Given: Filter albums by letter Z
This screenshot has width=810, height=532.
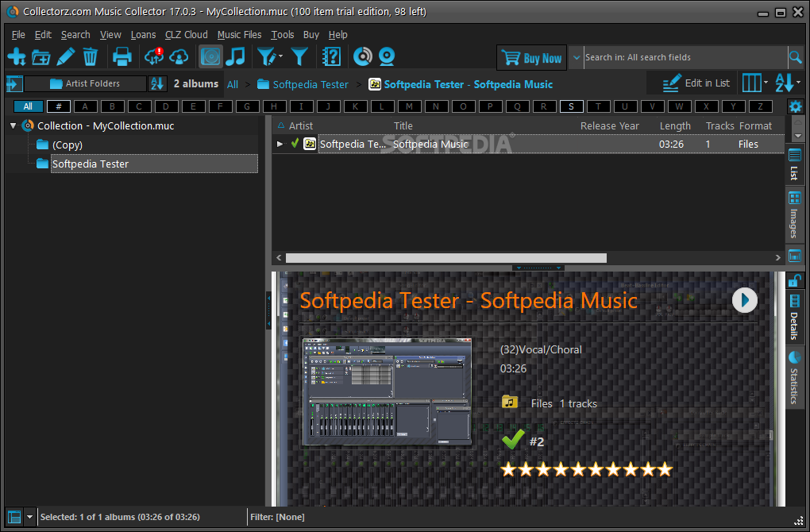Looking at the screenshot, I should click(x=760, y=106).
